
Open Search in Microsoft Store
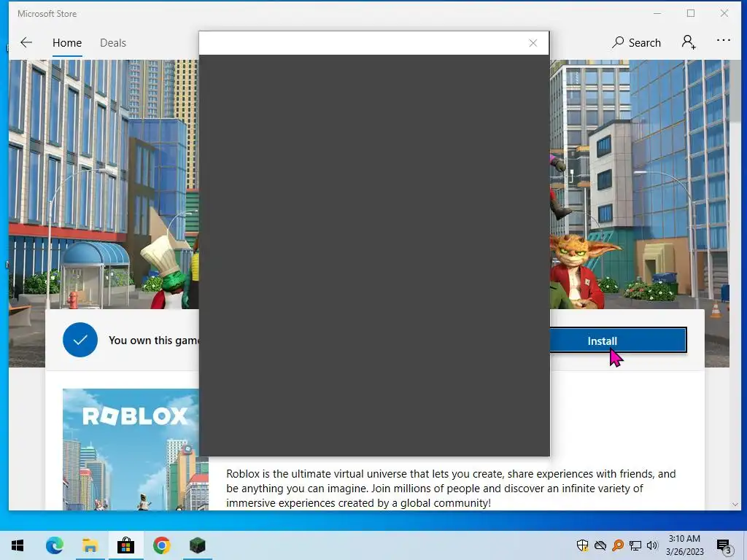tap(636, 43)
